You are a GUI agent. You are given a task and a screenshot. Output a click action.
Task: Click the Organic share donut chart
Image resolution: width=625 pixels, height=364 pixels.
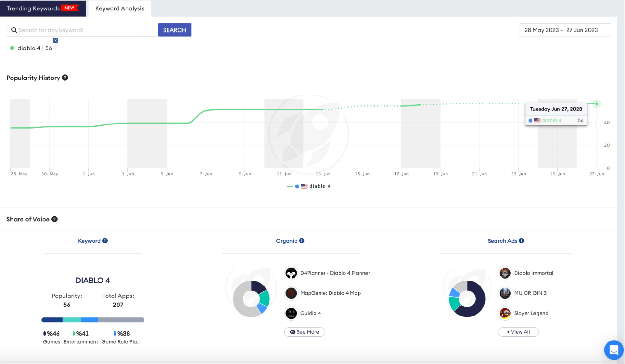(251, 299)
